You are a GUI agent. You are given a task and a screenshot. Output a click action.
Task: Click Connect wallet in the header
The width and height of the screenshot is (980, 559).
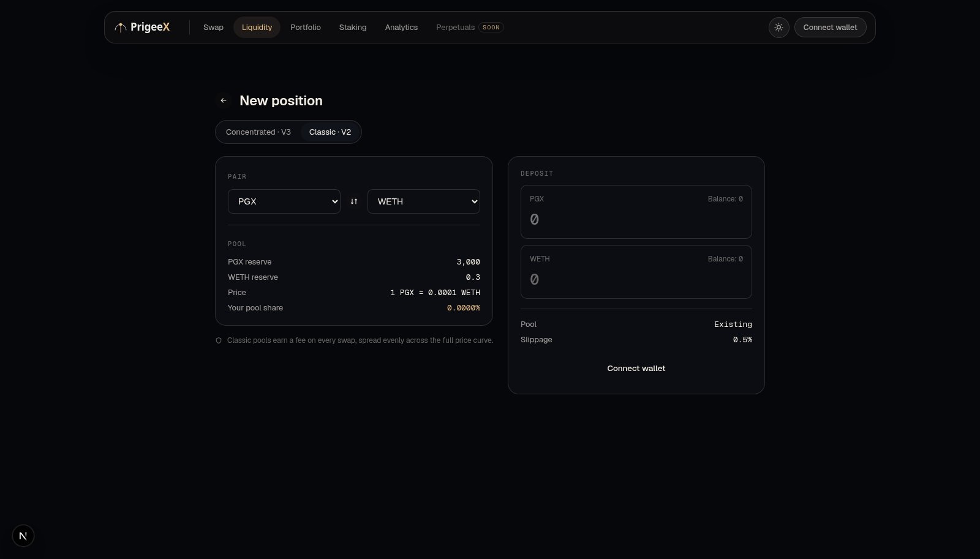click(830, 28)
